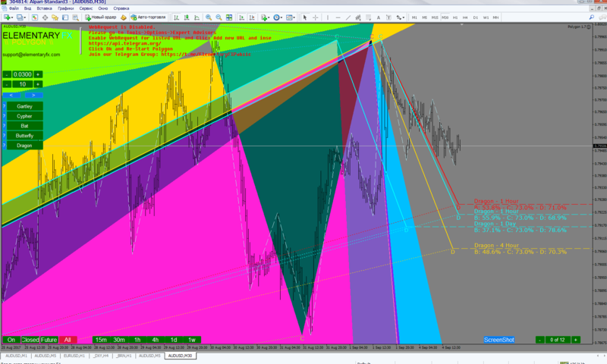Toggle Future patterns display

pyautogui.click(x=49, y=340)
